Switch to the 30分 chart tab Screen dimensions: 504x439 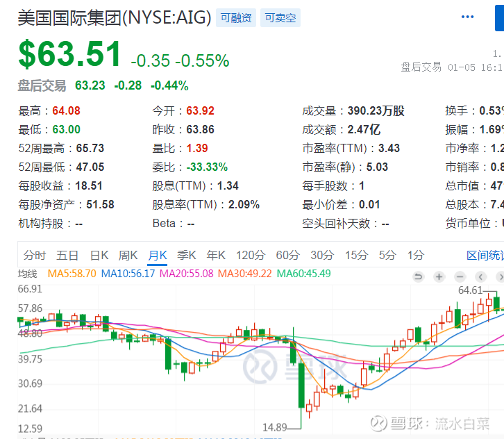tap(322, 256)
